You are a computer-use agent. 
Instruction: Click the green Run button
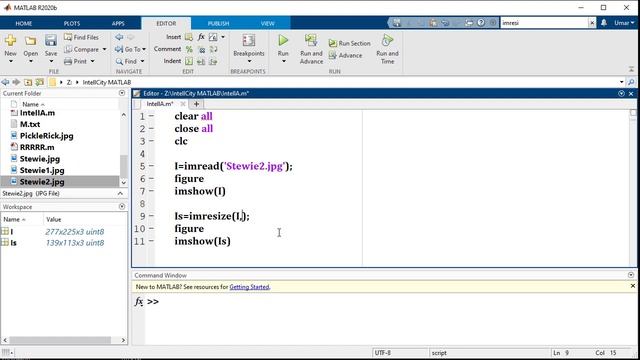coord(283,41)
